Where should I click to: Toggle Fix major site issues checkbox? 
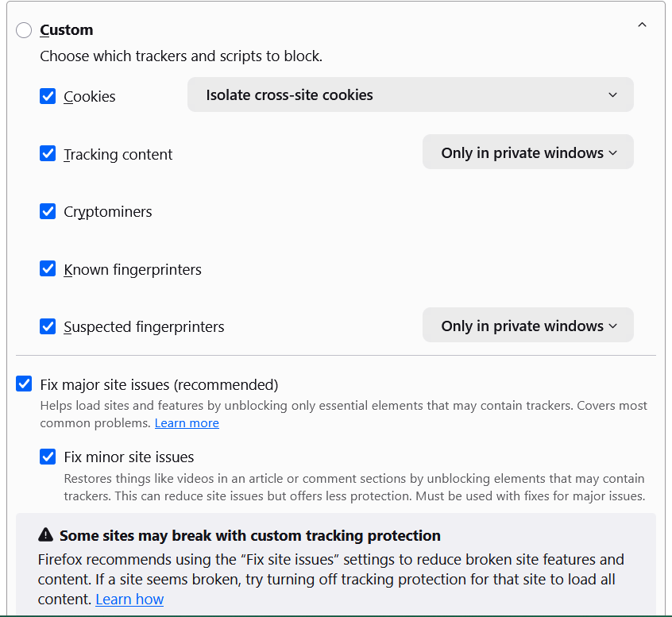(x=24, y=384)
